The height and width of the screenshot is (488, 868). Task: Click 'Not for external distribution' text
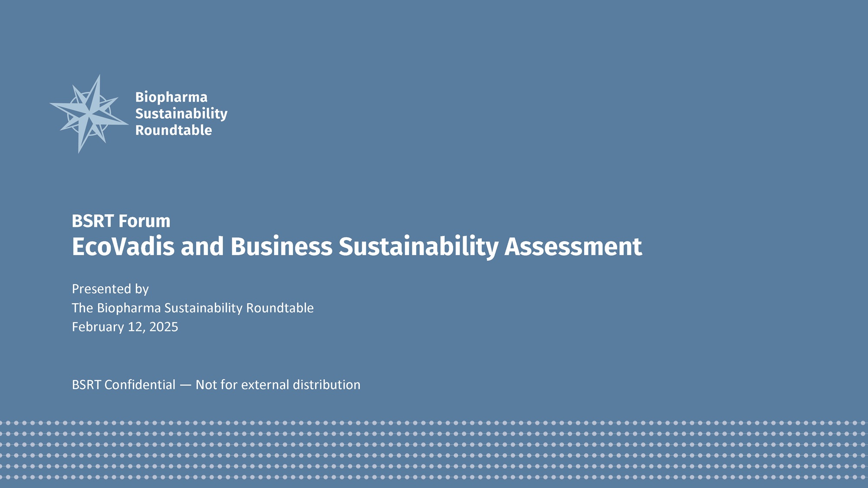pyautogui.click(x=278, y=385)
